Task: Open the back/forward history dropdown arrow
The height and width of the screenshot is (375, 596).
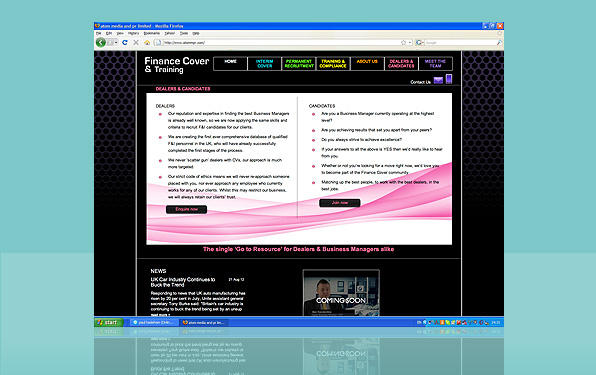Action: [x=116, y=43]
